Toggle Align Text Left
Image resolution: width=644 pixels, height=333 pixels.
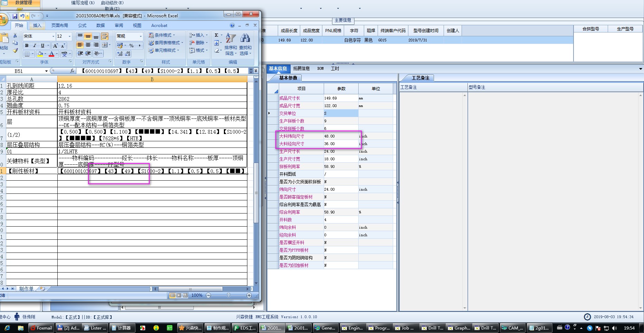coord(80,45)
